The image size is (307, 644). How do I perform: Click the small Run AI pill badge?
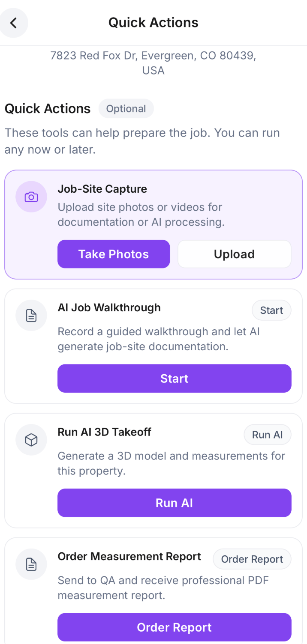pos(268,435)
